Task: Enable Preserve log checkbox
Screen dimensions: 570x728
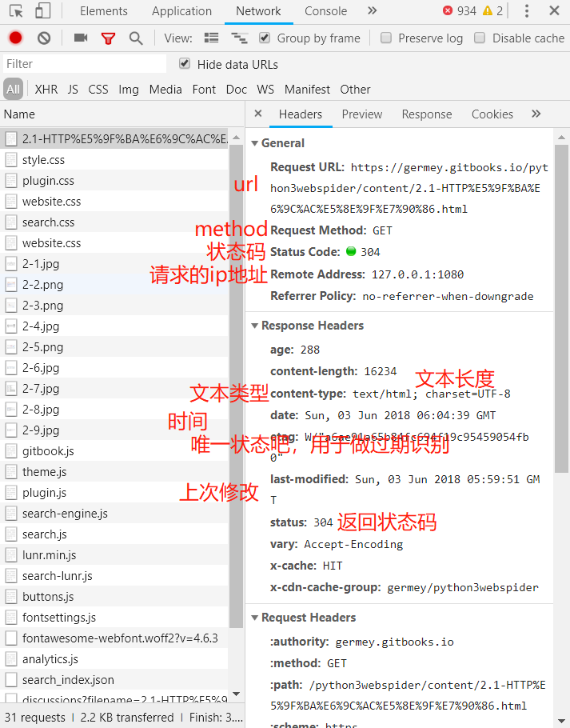Action: tap(386, 38)
